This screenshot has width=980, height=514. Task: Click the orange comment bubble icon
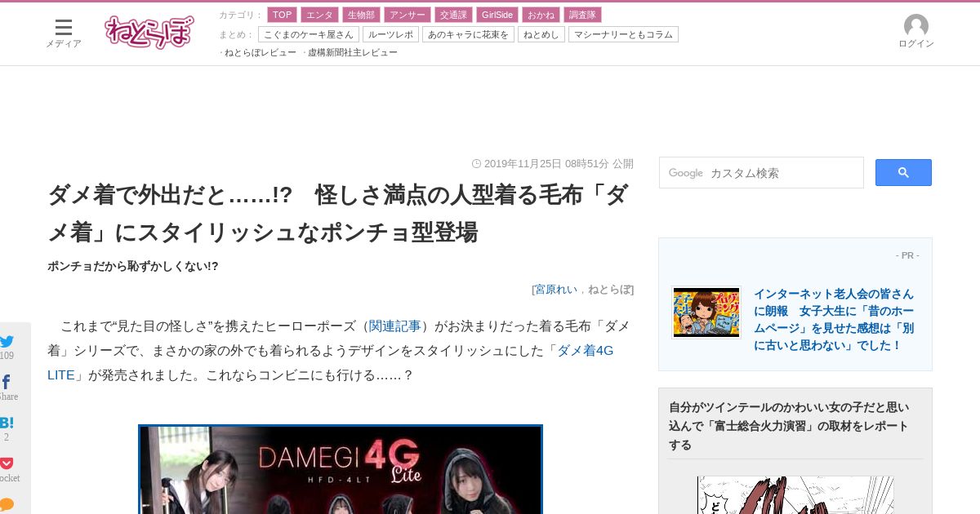pos(7,504)
